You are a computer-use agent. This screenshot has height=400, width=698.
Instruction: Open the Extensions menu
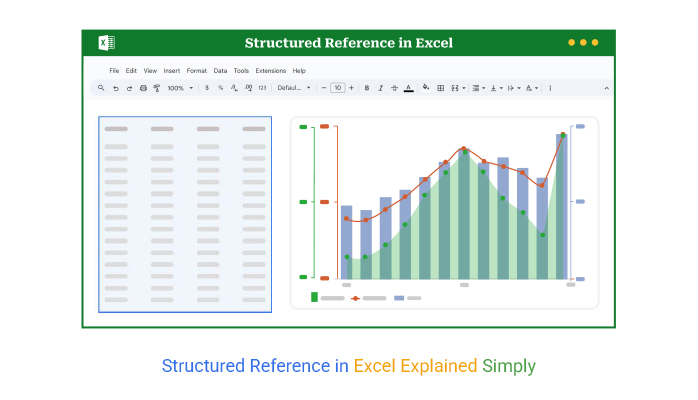tap(270, 71)
